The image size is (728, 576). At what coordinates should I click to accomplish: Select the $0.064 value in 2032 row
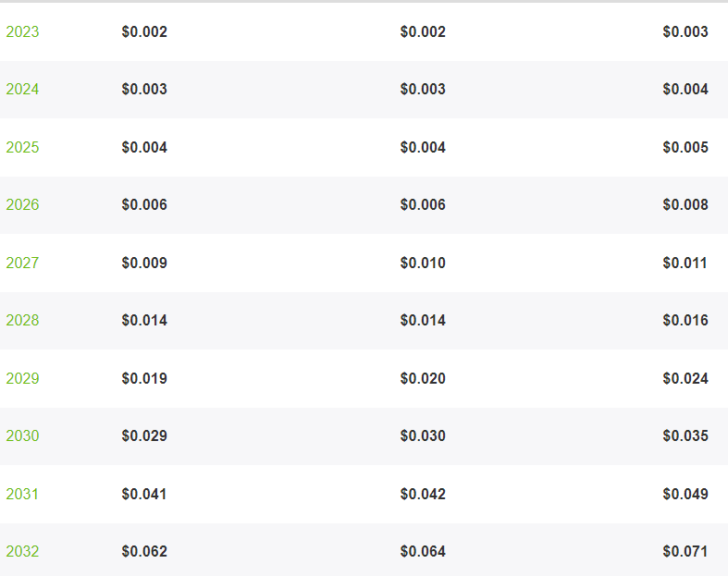coord(423,551)
